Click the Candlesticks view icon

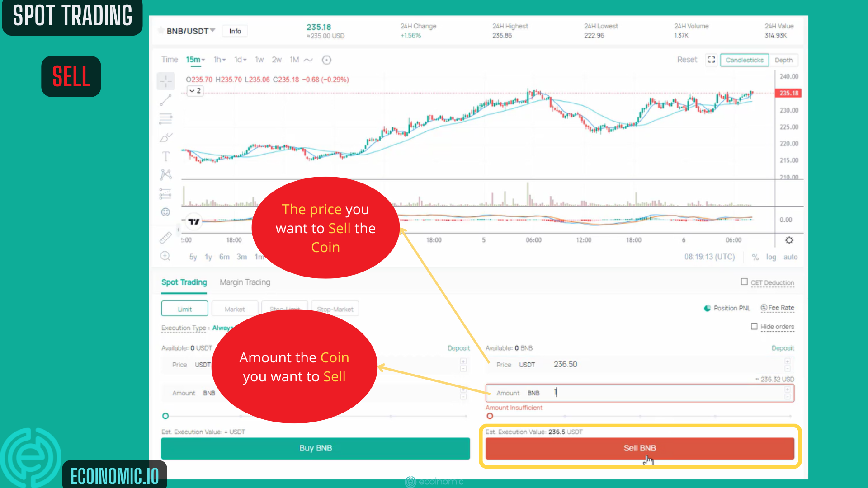tap(745, 60)
